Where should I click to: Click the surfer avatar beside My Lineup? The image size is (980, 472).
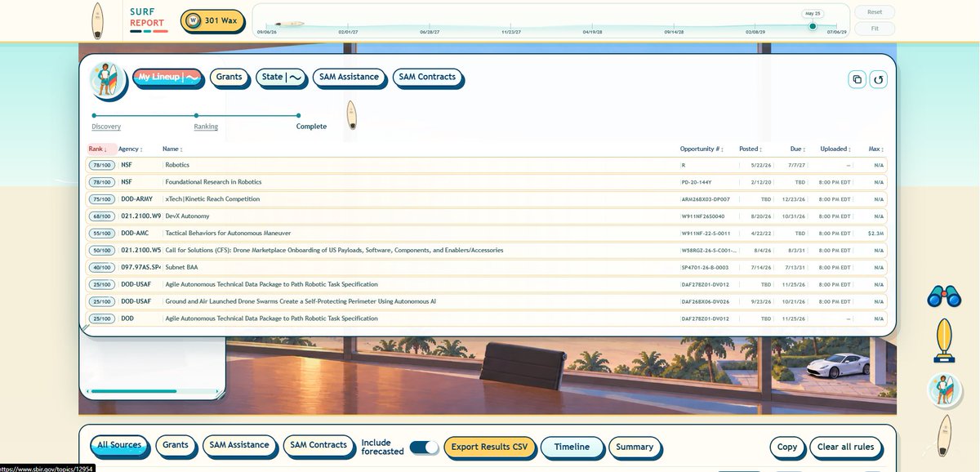click(107, 80)
